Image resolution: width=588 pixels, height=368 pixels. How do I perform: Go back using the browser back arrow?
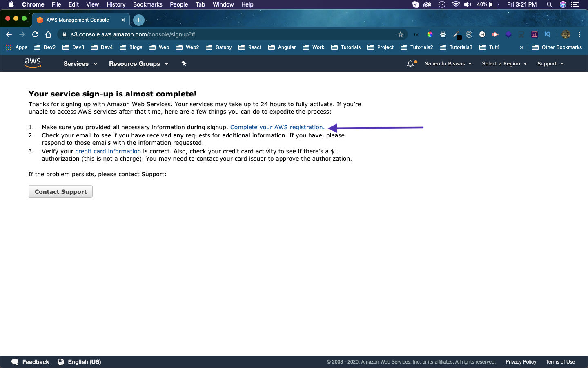[9, 34]
